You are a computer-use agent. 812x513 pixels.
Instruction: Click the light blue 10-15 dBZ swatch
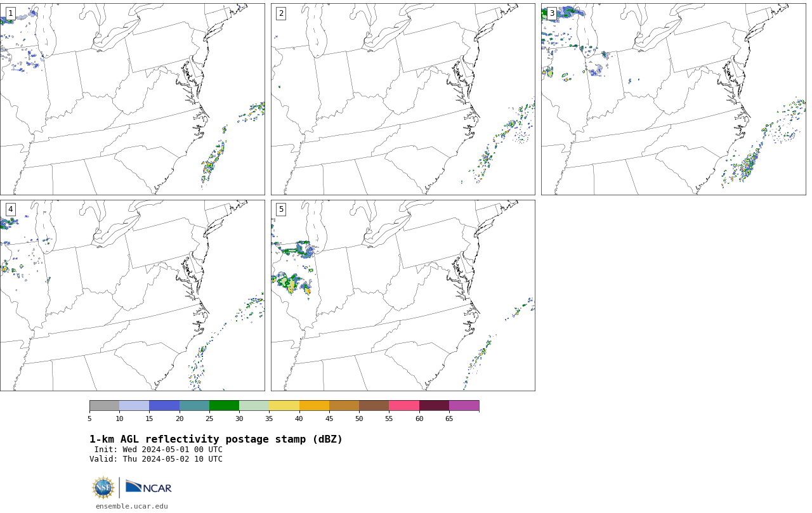[x=134, y=406]
